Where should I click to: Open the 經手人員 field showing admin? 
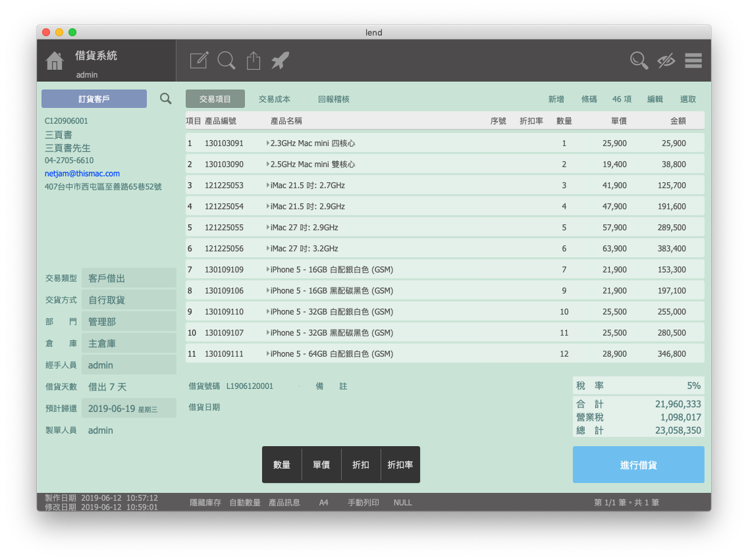(x=129, y=365)
